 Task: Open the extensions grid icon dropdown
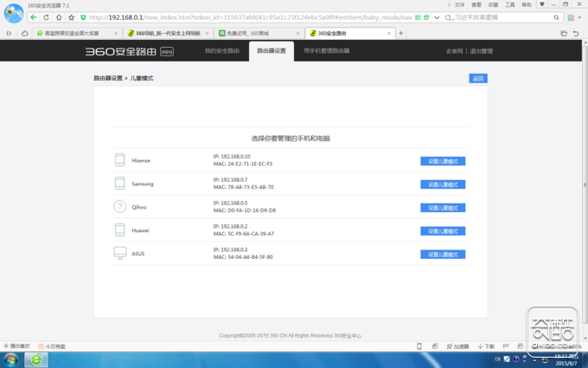574,17
